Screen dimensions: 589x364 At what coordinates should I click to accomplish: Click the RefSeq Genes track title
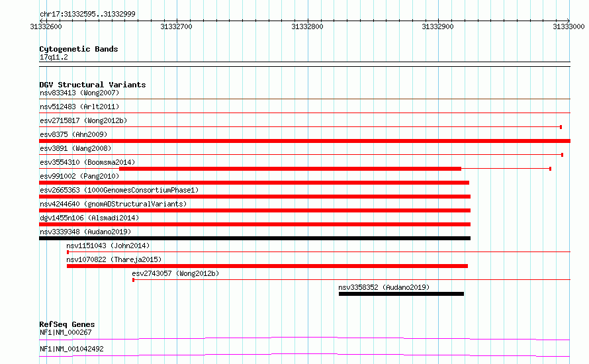pos(67,324)
